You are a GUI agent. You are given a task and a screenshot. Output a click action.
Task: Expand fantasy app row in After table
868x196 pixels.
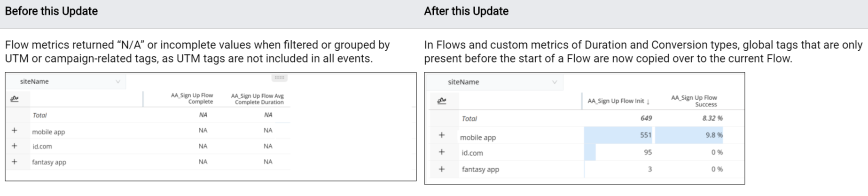pyautogui.click(x=442, y=169)
